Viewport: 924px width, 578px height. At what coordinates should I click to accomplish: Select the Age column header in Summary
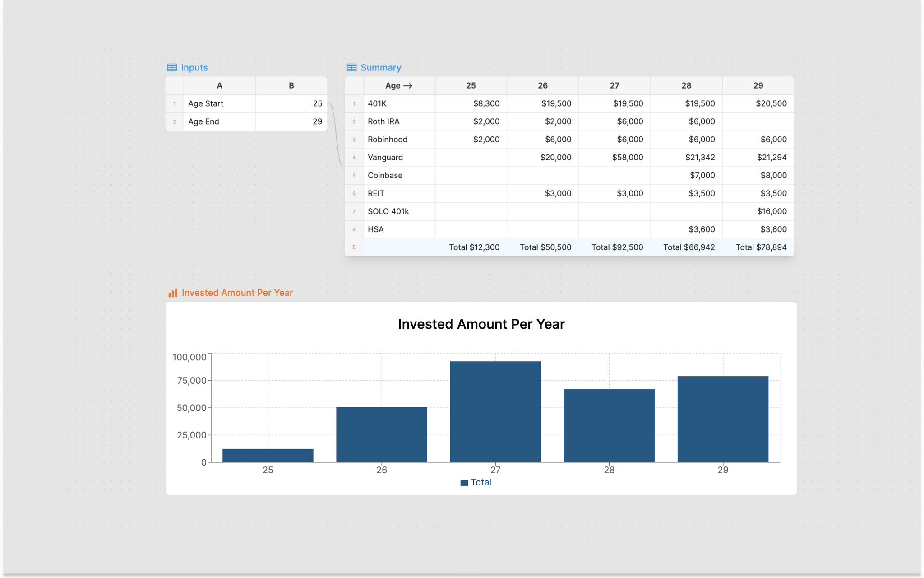(x=399, y=85)
